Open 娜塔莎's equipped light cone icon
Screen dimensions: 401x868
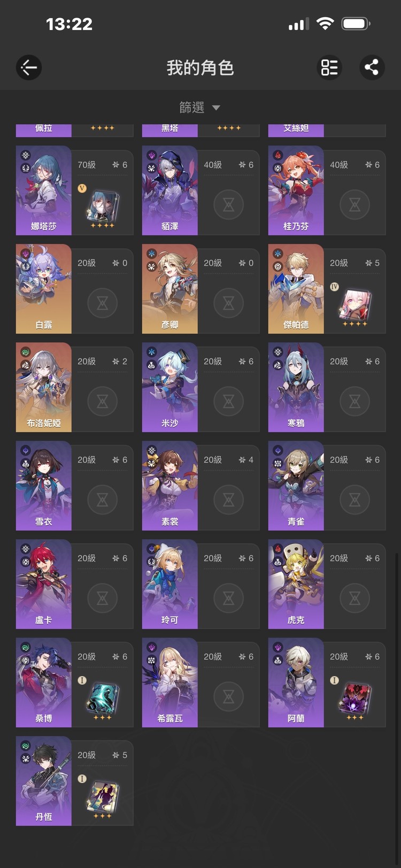coord(103,207)
